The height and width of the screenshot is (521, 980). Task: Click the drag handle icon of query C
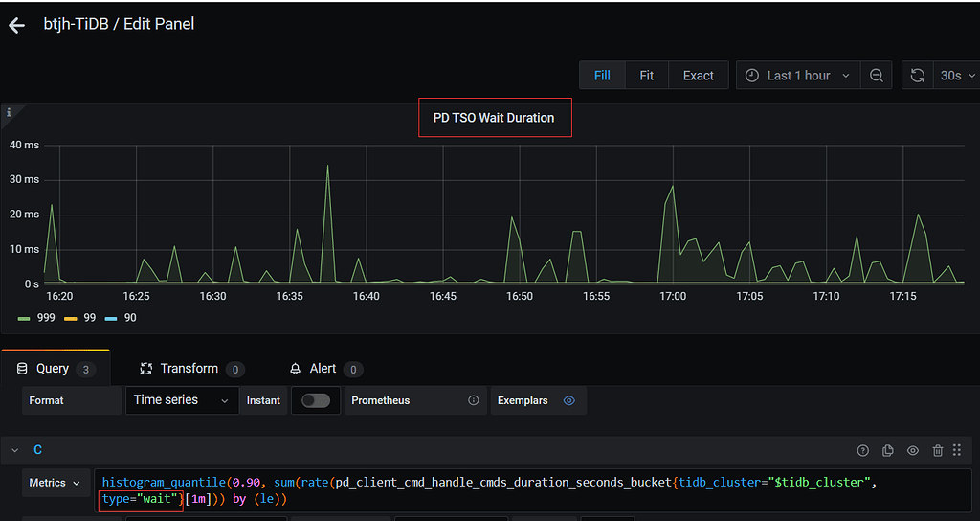[958, 450]
